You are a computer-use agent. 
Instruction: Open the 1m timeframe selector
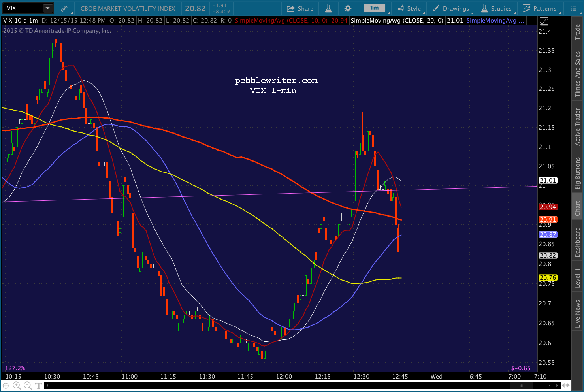[x=374, y=8]
